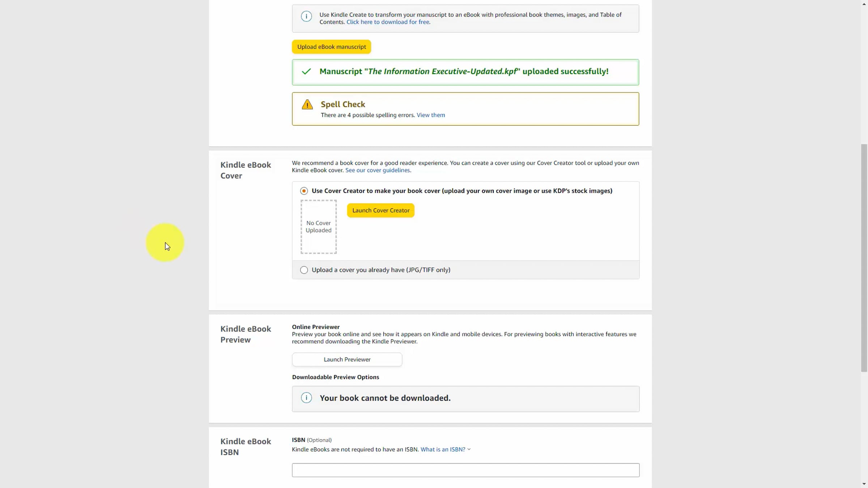Click the info icon beside Kindle Create tip
Viewport: 868px width, 488px height.
coord(306,16)
